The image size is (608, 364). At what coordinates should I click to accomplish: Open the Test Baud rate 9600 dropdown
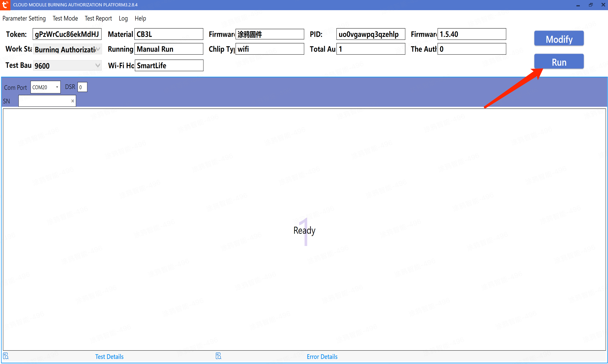click(x=98, y=65)
